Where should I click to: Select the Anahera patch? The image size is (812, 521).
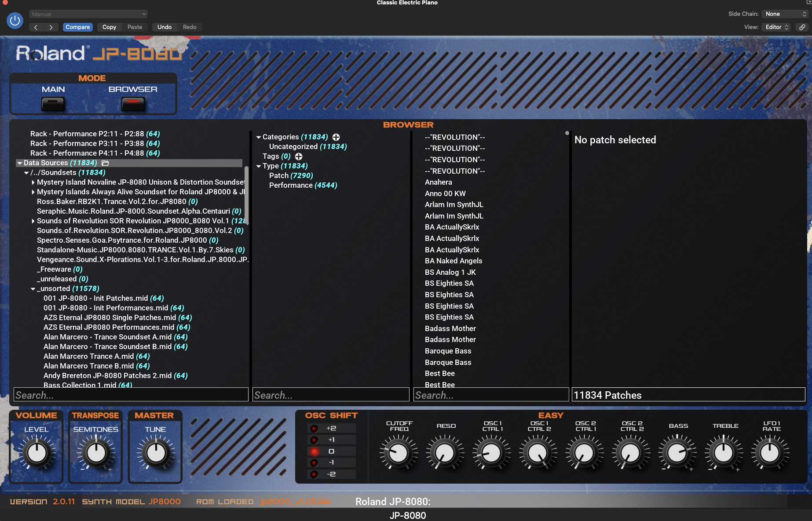pyautogui.click(x=438, y=182)
